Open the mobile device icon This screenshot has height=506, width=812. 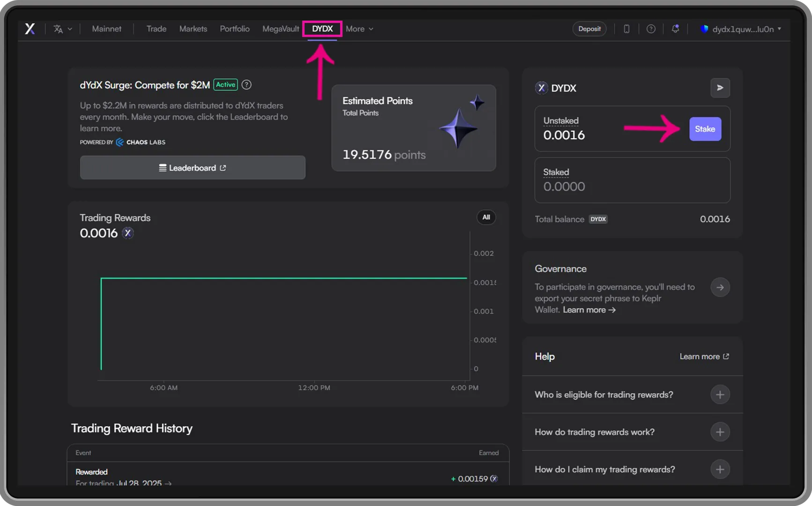tap(626, 29)
